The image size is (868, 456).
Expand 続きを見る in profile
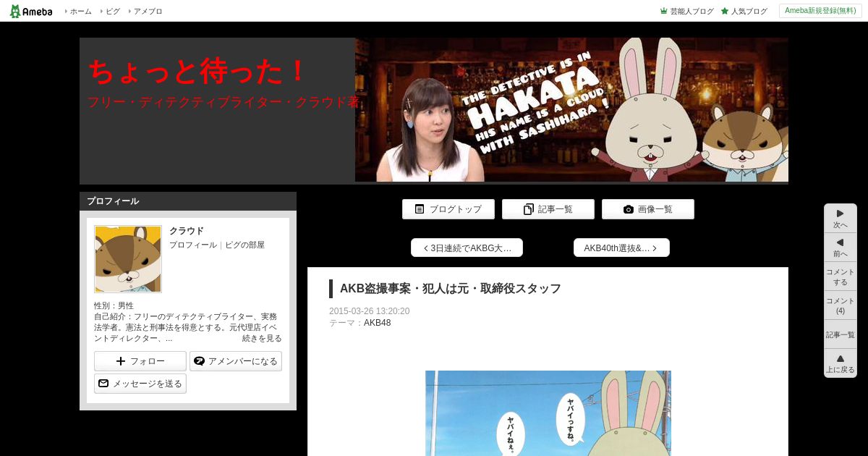(x=262, y=338)
